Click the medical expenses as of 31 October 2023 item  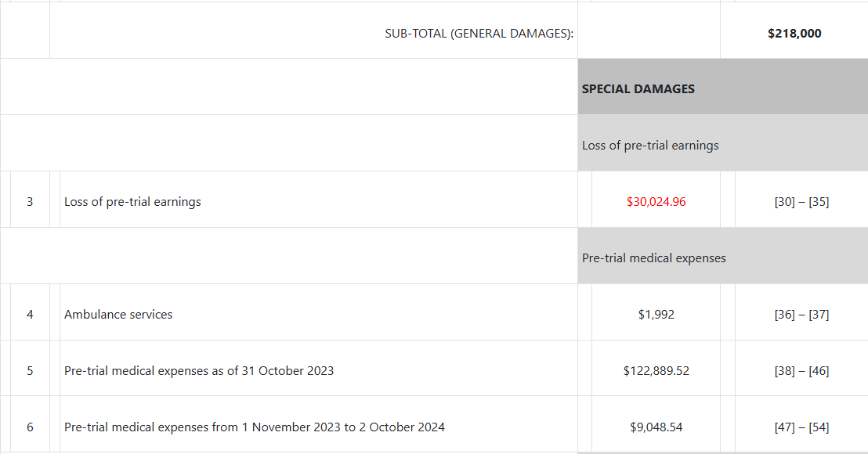tap(199, 371)
